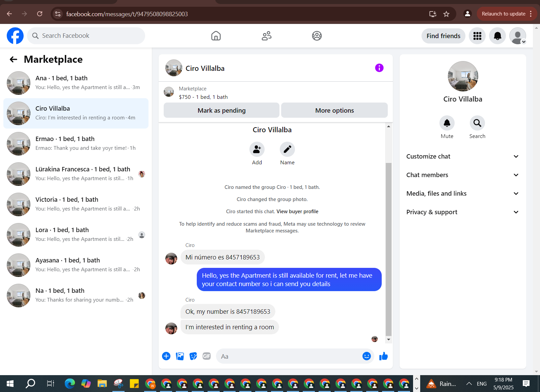Open Microsoft Edge from taskbar

coord(70,384)
